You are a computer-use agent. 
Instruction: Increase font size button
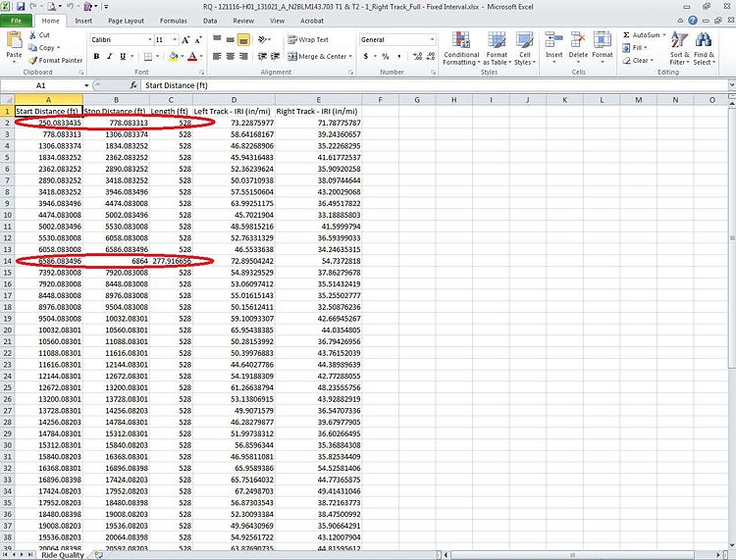[x=185, y=40]
